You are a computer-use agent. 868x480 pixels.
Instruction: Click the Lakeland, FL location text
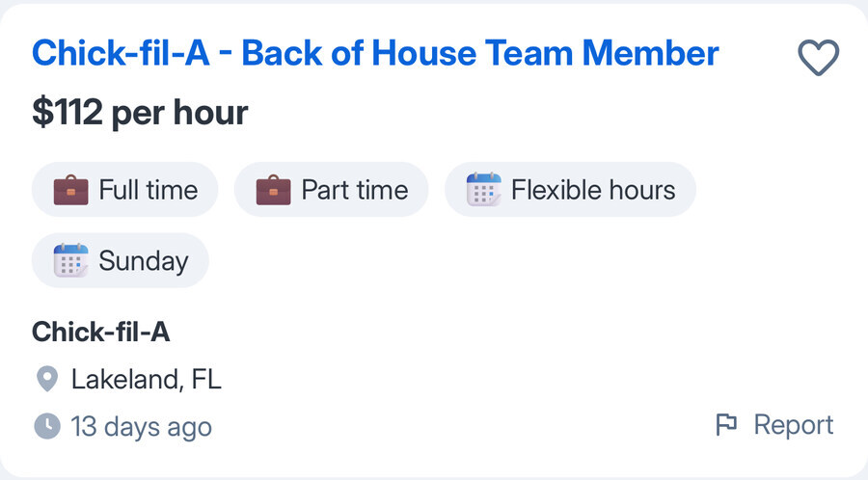point(147,379)
